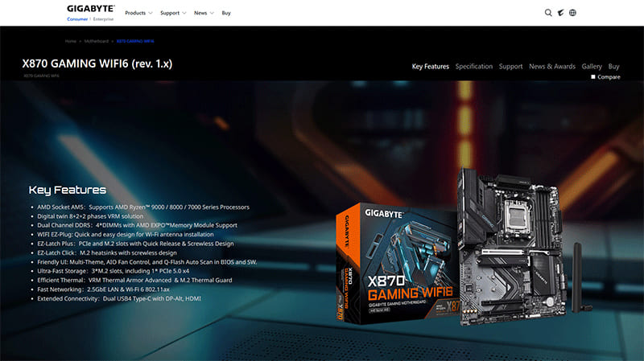Open the Gallery tab
This screenshot has height=361, width=644.
coord(592,67)
